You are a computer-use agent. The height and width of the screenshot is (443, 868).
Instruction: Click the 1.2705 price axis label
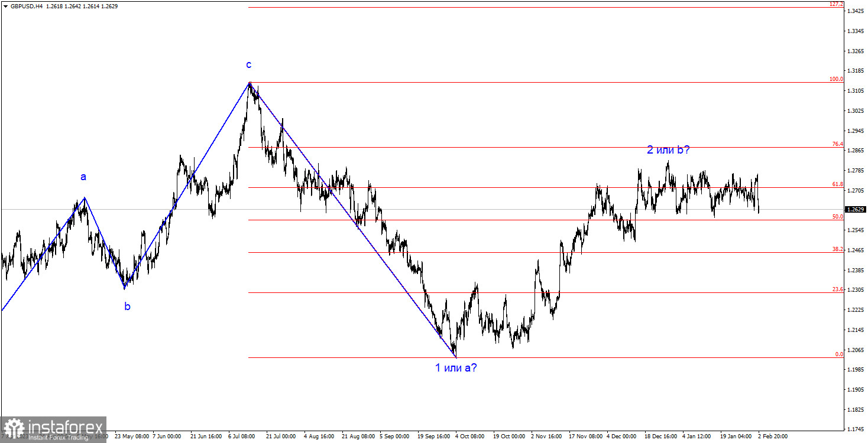click(855, 191)
